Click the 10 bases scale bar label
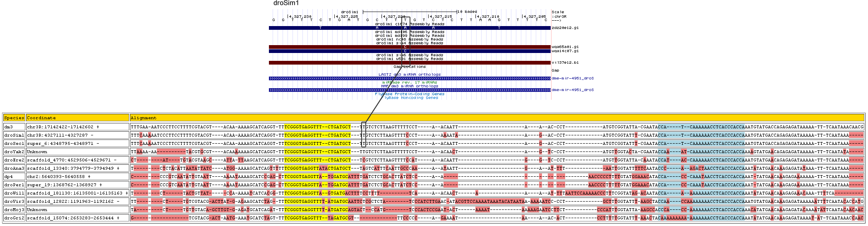Image resolution: width=868 pixels, height=226 pixels. [x=467, y=12]
